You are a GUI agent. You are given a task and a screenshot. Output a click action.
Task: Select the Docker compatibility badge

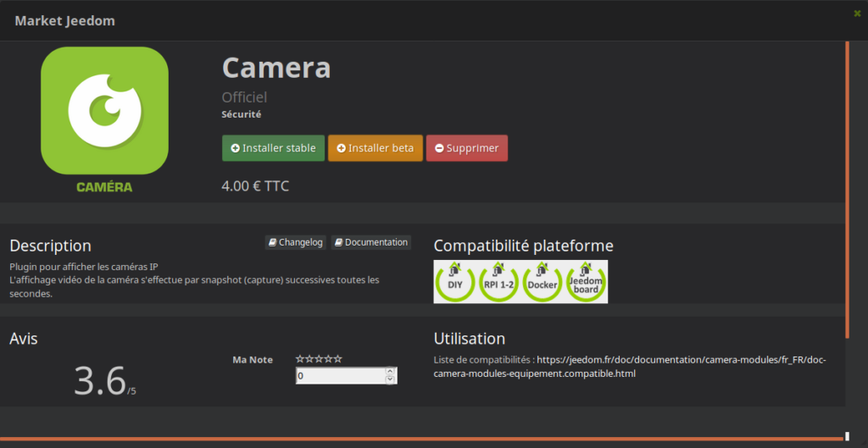[542, 281]
